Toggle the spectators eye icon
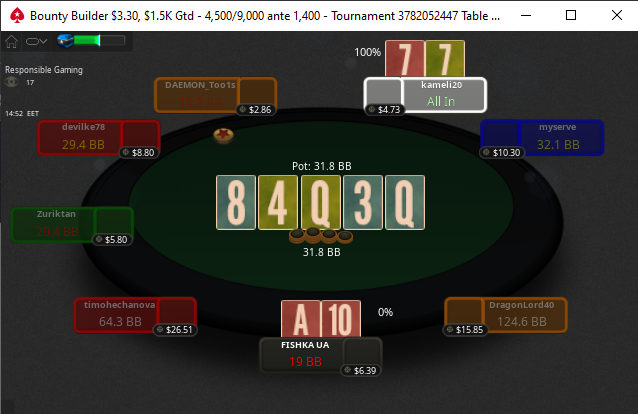The height and width of the screenshot is (414, 638). click(11, 82)
